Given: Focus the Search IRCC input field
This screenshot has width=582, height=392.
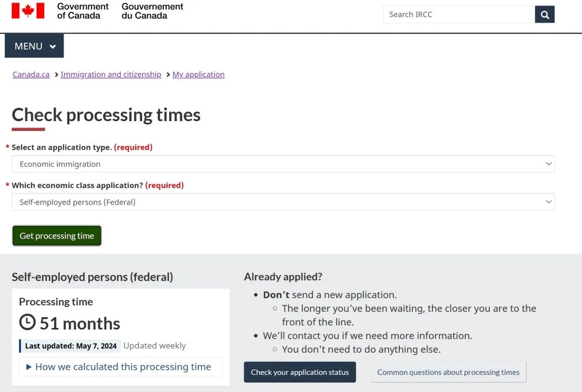Looking at the screenshot, I should tap(459, 15).
